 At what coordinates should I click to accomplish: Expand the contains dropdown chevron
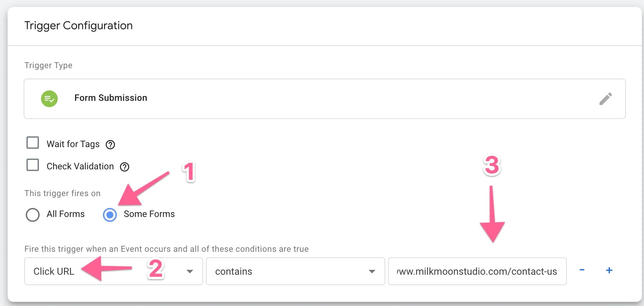pos(372,272)
